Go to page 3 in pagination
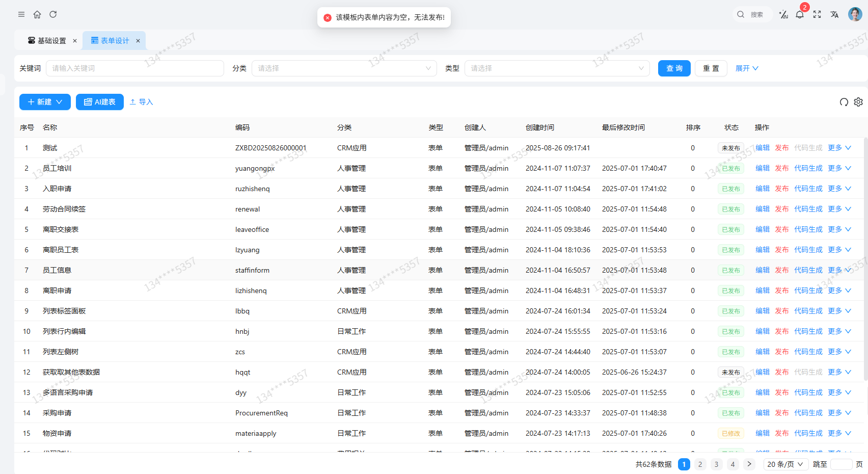Viewport: 868px width, 474px height. (x=716, y=464)
